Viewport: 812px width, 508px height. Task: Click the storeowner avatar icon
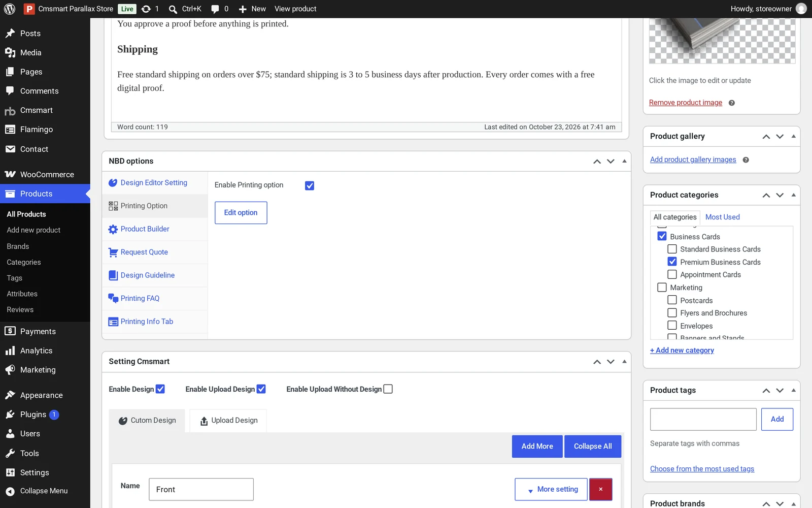(801, 9)
